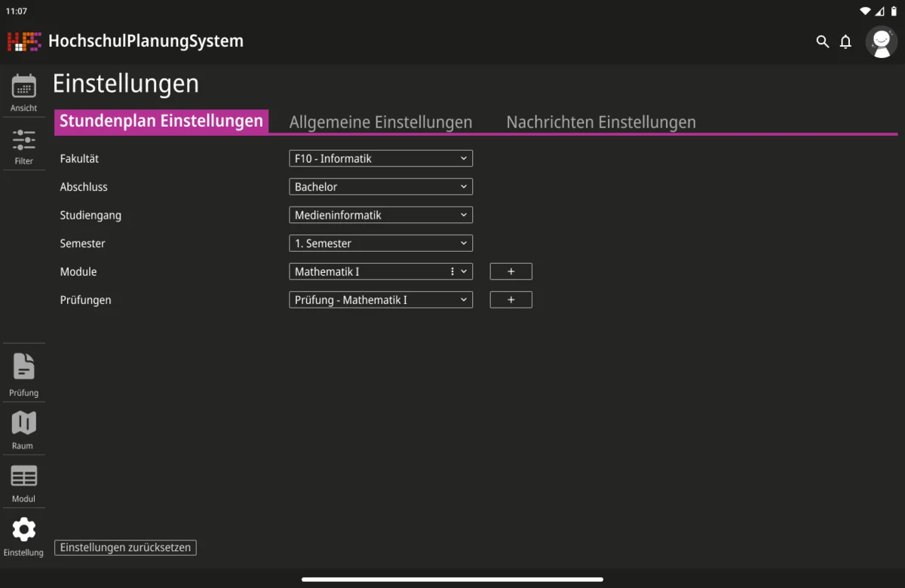Expand the Studiengang Medieninformatik dropdown

(x=380, y=215)
